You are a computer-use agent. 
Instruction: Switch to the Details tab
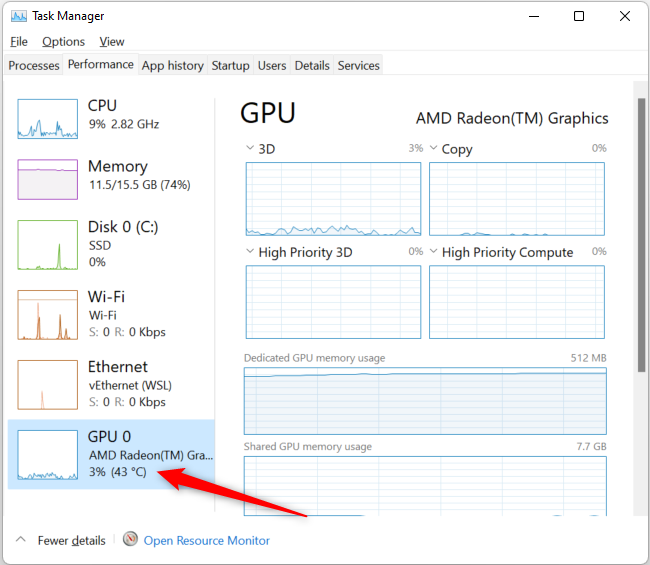tap(312, 65)
